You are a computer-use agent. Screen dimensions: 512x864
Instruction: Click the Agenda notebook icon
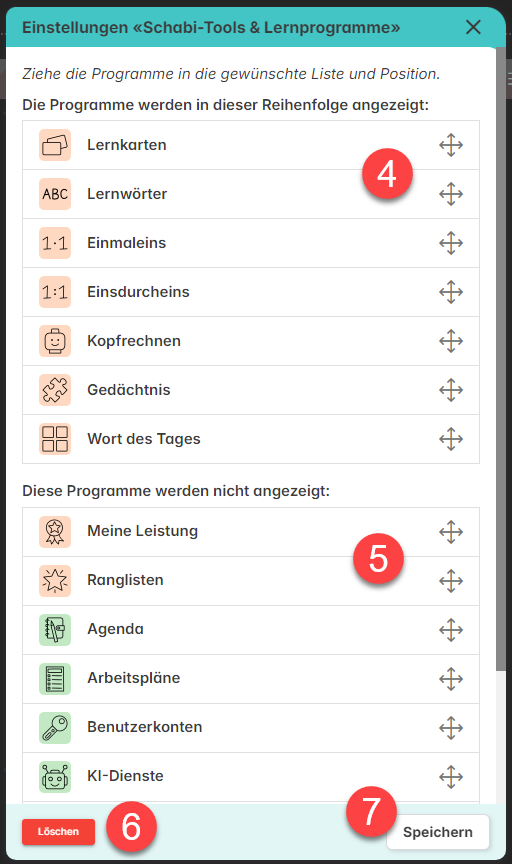pyautogui.click(x=55, y=630)
